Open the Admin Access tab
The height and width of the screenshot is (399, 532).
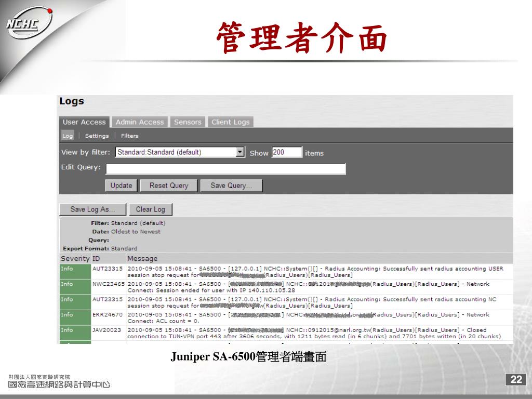point(140,122)
